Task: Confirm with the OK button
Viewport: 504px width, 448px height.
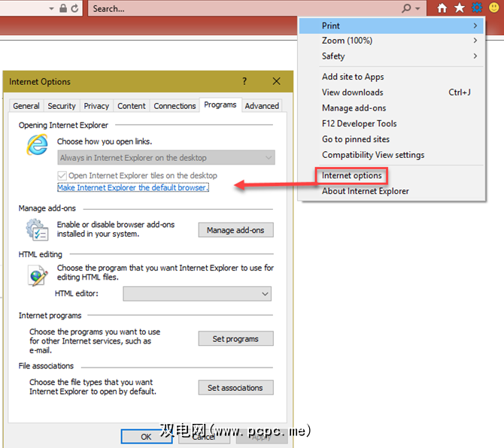Action: [x=146, y=437]
